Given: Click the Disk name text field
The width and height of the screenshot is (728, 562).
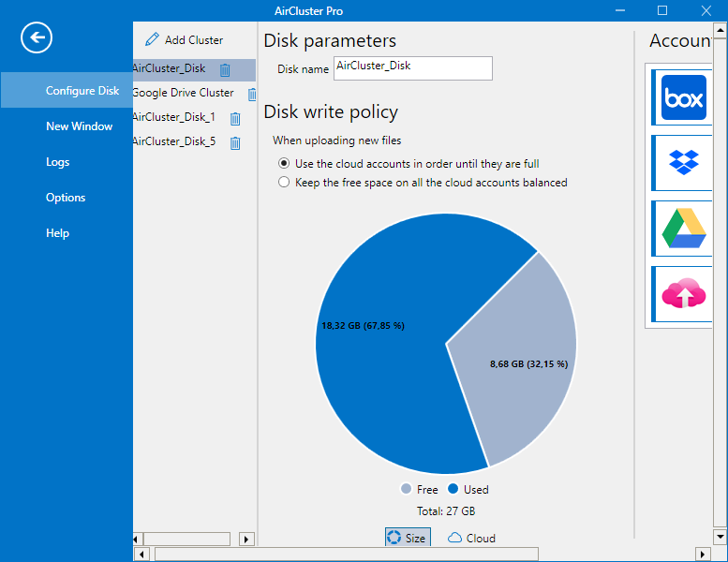Looking at the screenshot, I should tap(412, 68).
